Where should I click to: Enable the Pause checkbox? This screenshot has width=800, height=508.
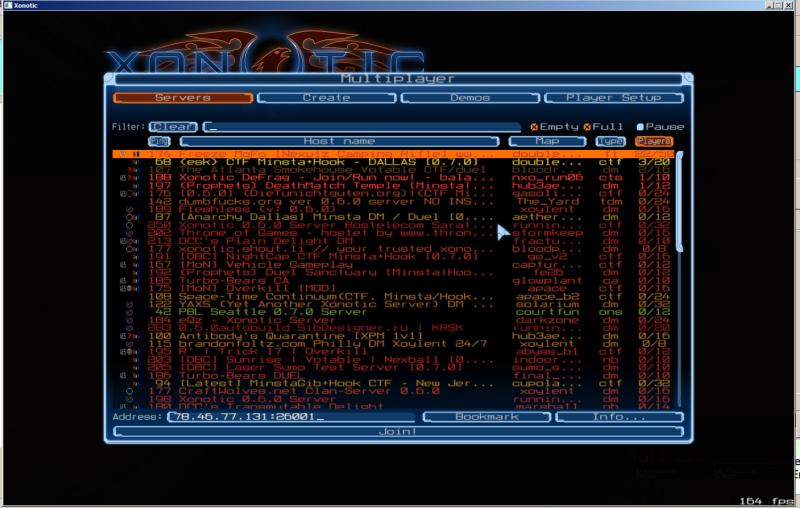click(x=640, y=126)
